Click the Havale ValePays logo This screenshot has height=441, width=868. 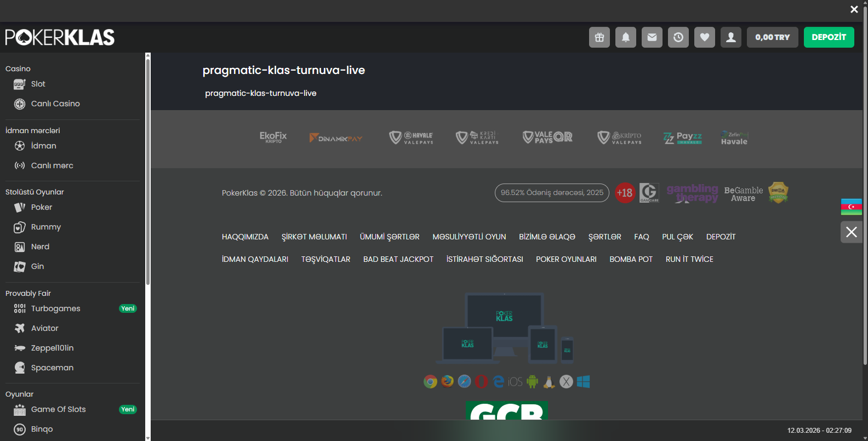[x=412, y=138]
